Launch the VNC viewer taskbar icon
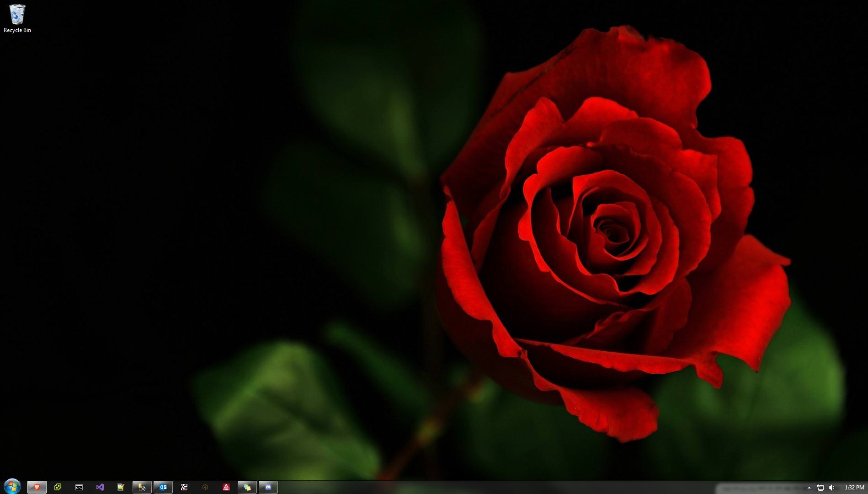868x494 pixels. point(184,487)
